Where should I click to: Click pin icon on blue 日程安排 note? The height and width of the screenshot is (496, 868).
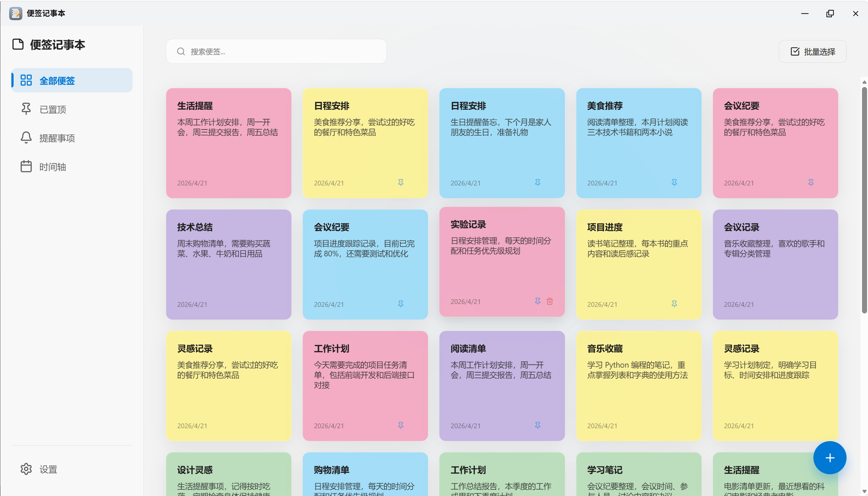[537, 183]
